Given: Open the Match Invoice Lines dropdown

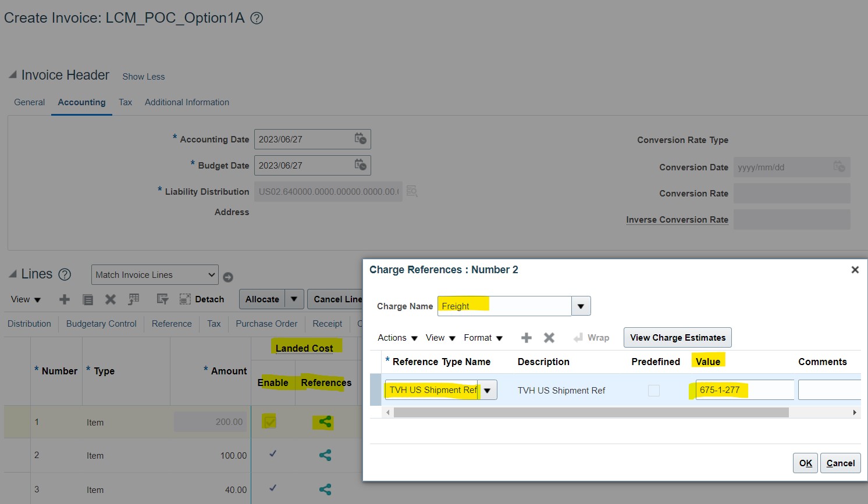Looking at the screenshot, I should [154, 274].
